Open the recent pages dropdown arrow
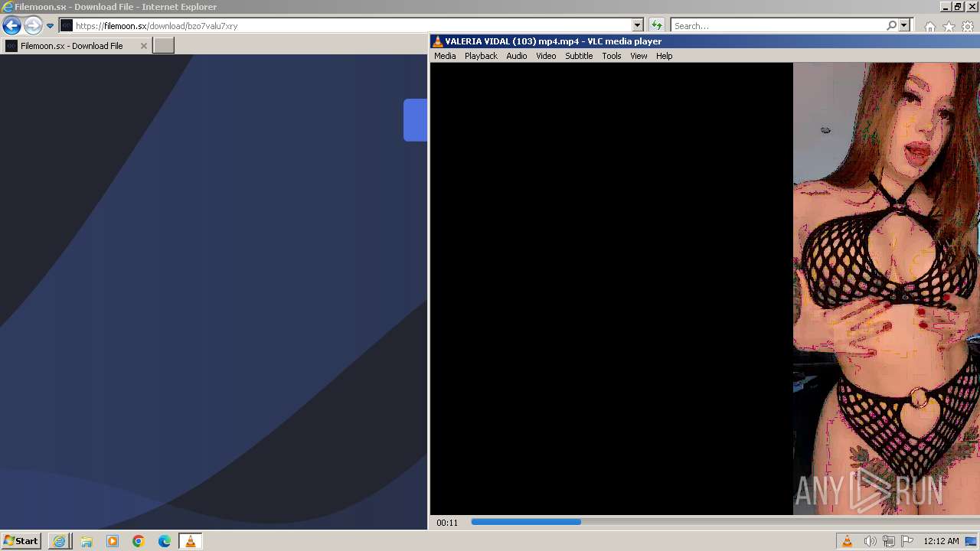This screenshot has width=980, height=551. pos(50,25)
